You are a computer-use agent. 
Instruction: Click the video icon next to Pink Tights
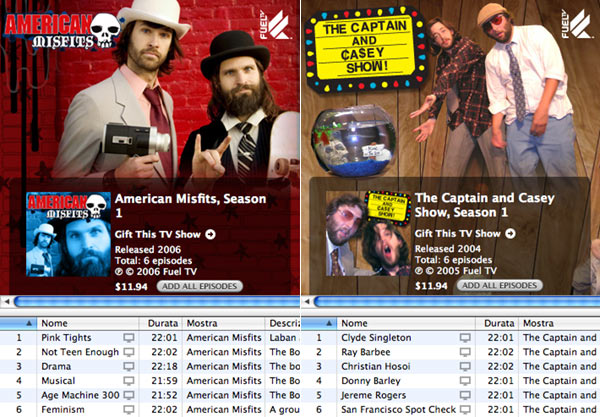click(x=128, y=339)
